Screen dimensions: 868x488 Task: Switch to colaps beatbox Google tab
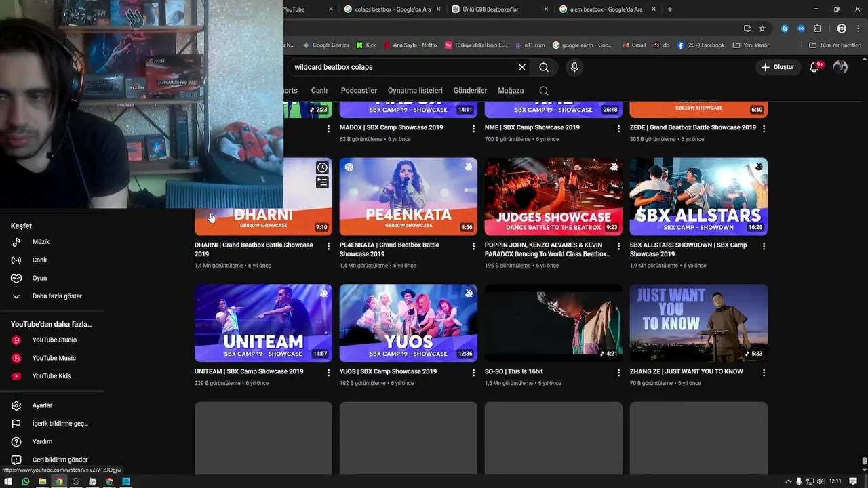(x=393, y=9)
